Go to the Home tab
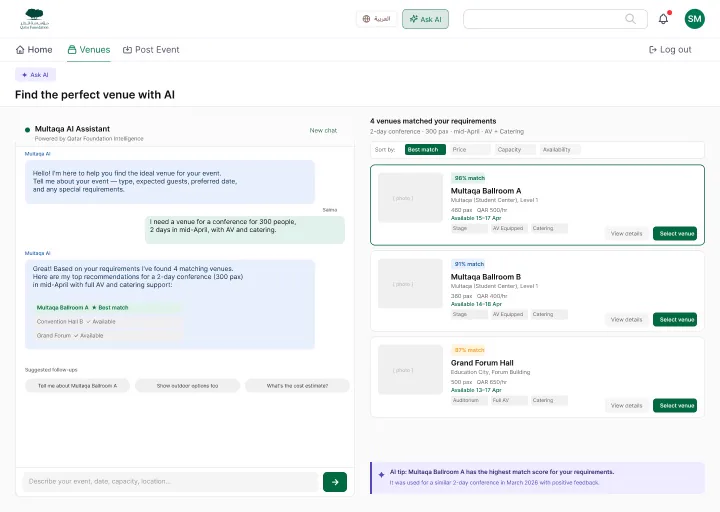Image resolution: width=720 pixels, height=512 pixels. pyautogui.click(x=34, y=50)
